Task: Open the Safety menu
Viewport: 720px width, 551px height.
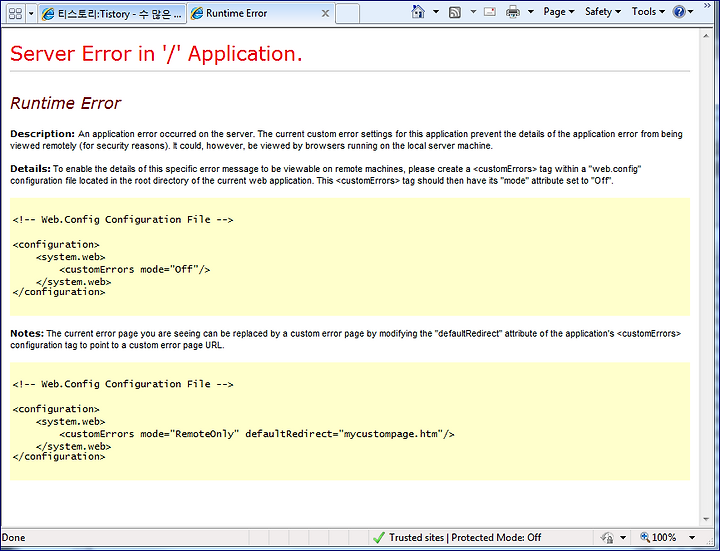Action: (602, 12)
